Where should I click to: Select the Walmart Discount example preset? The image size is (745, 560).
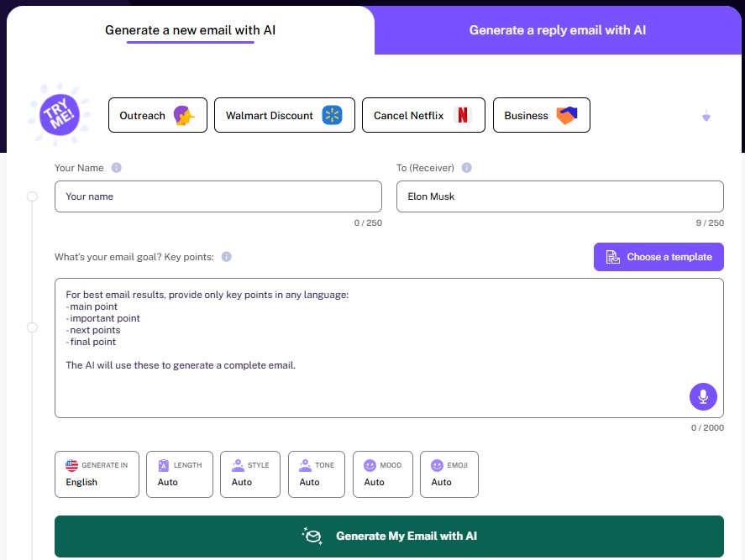point(284,115)
